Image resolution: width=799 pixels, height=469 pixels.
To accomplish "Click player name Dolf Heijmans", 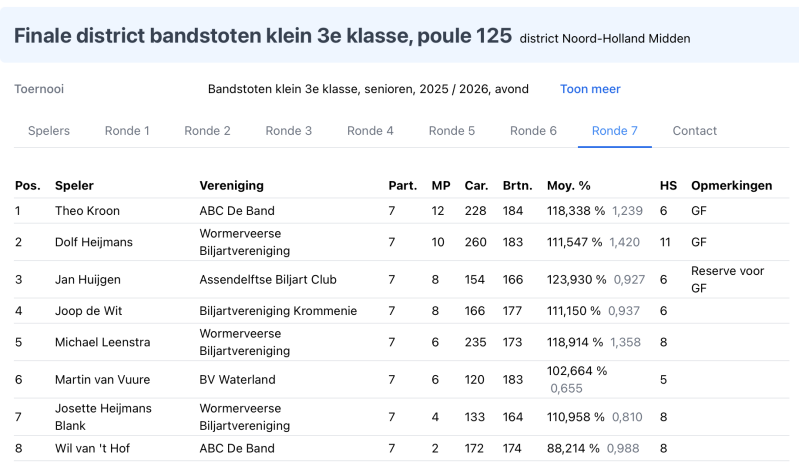I will pyautogui.click(x=93, y=242).
